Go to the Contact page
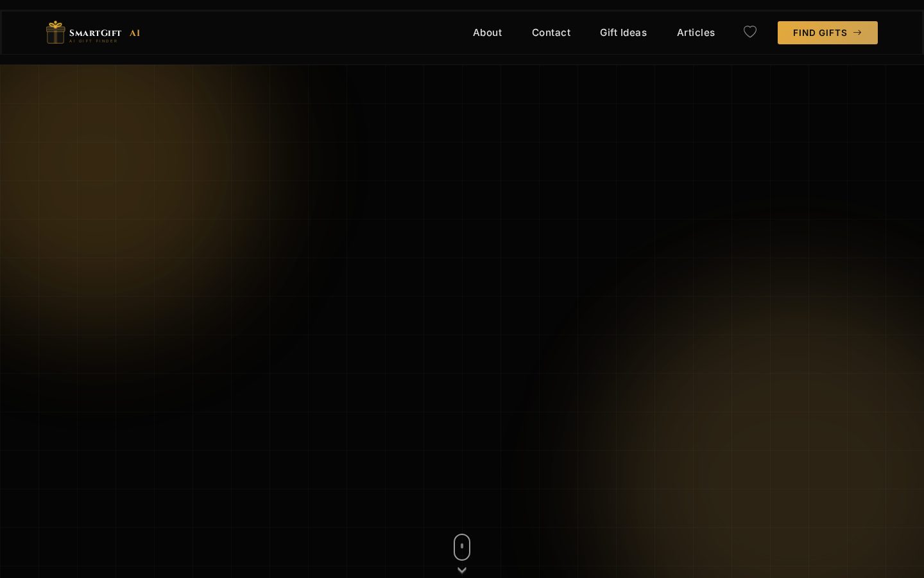924x578 pixels. [551, 33]
